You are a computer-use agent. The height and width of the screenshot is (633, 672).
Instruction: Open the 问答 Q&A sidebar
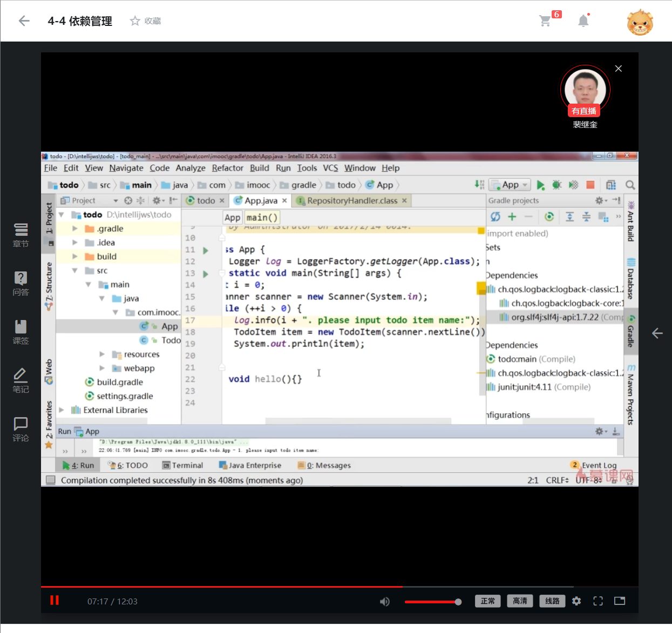[x=21, y=283]
